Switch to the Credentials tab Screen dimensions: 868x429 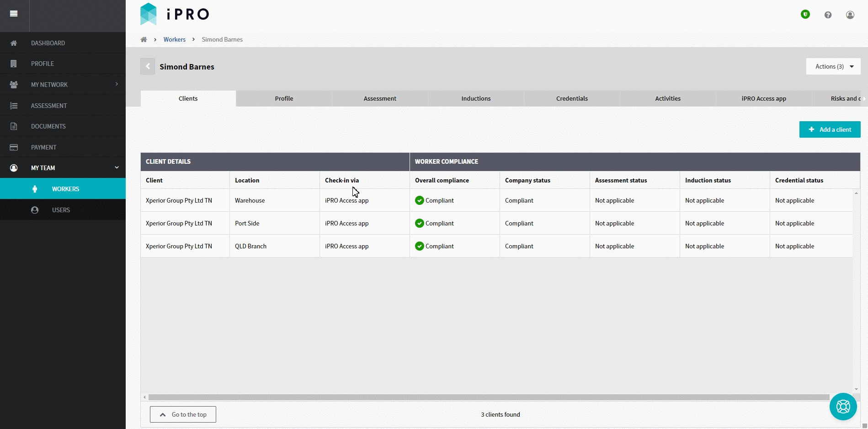pos(572,98)
